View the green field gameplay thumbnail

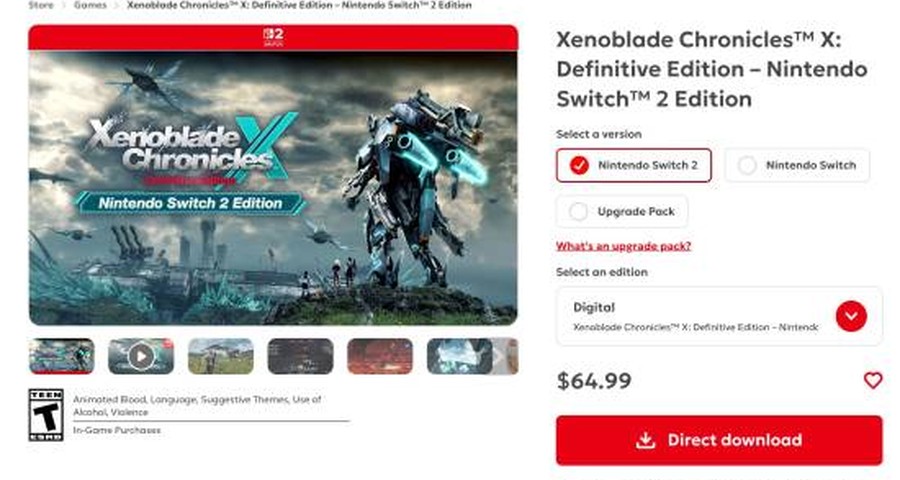click(x=220, y=357)
